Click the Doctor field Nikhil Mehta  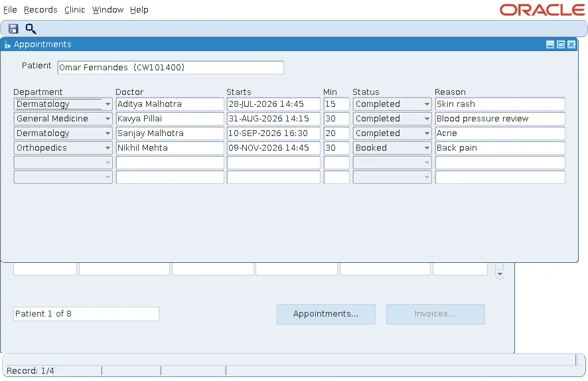[x=170, y=148]
